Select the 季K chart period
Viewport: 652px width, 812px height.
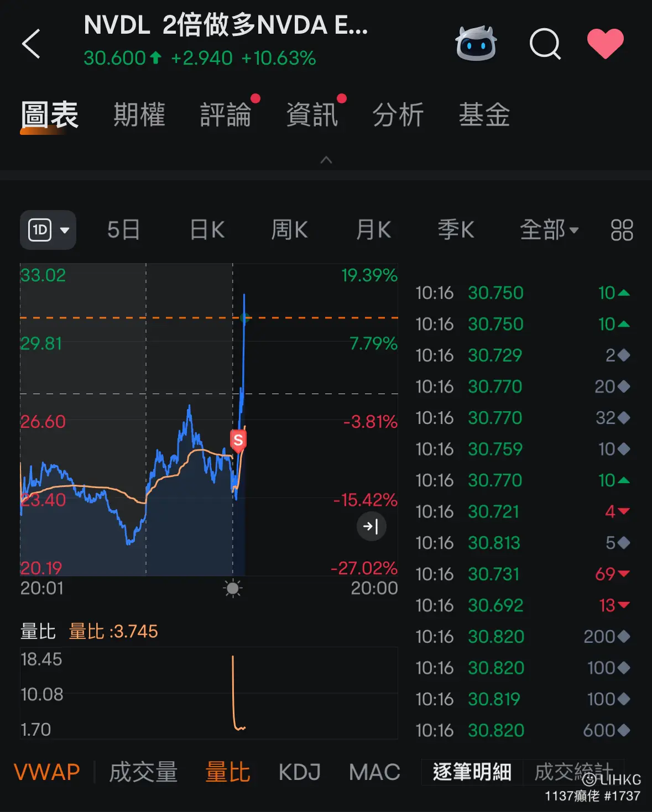[456, 230]
